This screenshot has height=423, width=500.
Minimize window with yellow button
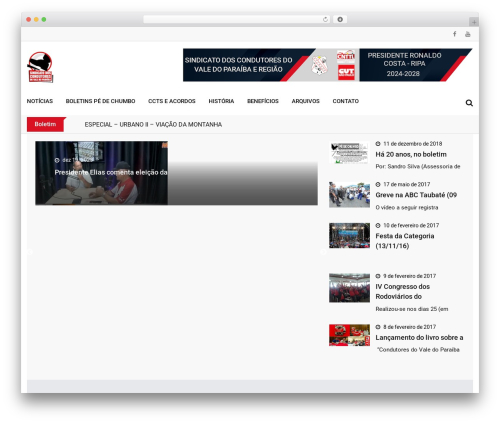point(36,19)
